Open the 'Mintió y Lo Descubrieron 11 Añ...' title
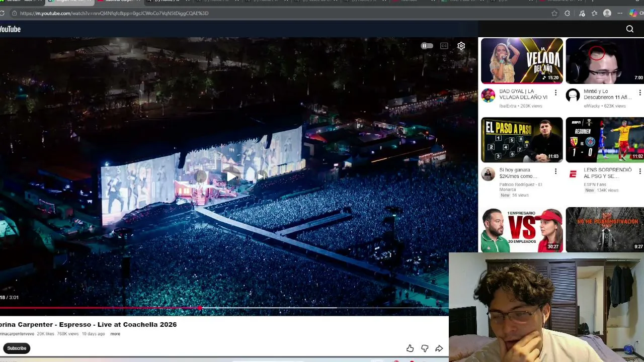This screenshot has width=644, height=362. [x=608, y=94]
